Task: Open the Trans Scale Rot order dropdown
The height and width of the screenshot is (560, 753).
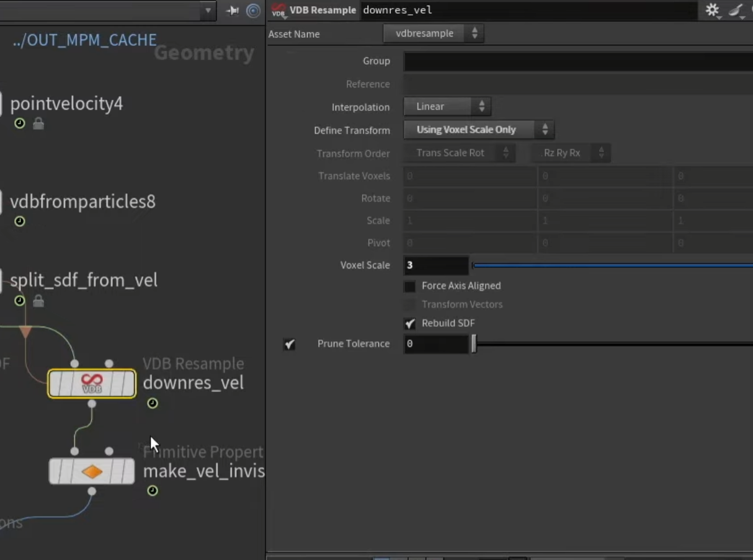Action: (x=460, y=153)
